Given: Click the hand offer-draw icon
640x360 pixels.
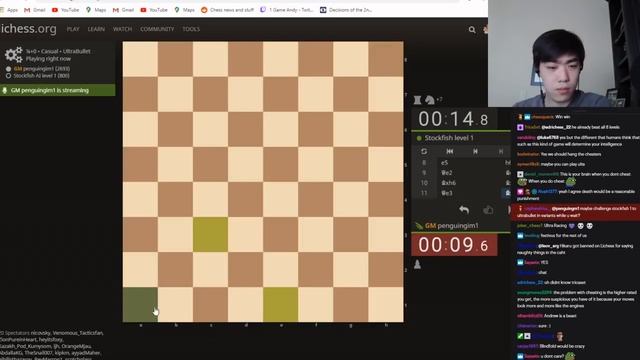Looking at the screenshot, I should click(488, 210).
